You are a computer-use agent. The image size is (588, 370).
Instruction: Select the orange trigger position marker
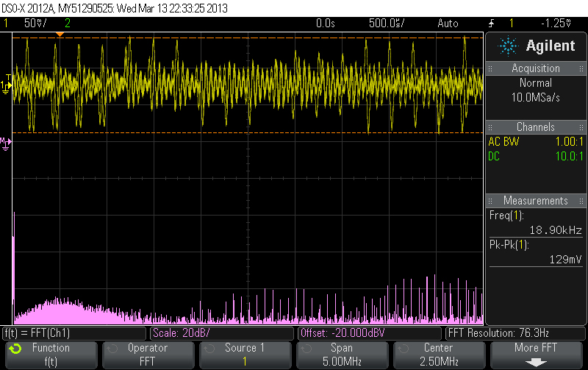tap(60, 35)
